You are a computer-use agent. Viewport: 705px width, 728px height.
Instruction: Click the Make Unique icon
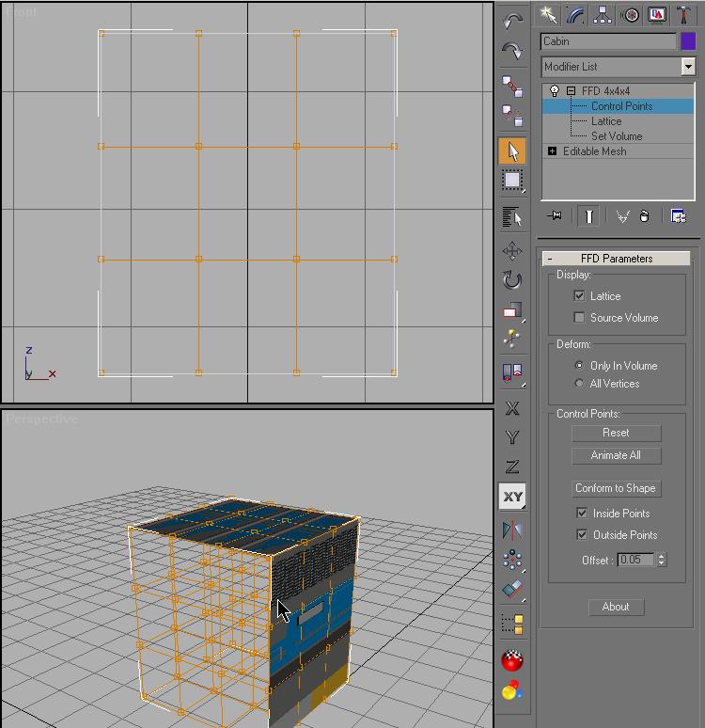point(622,216)
